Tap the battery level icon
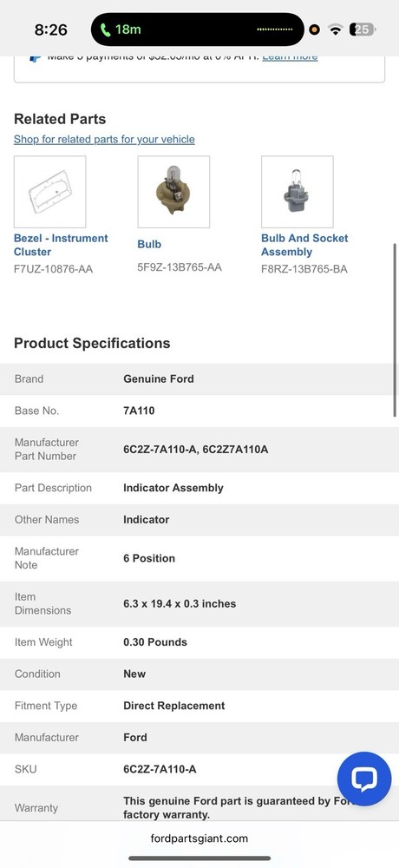 point(363,30)
